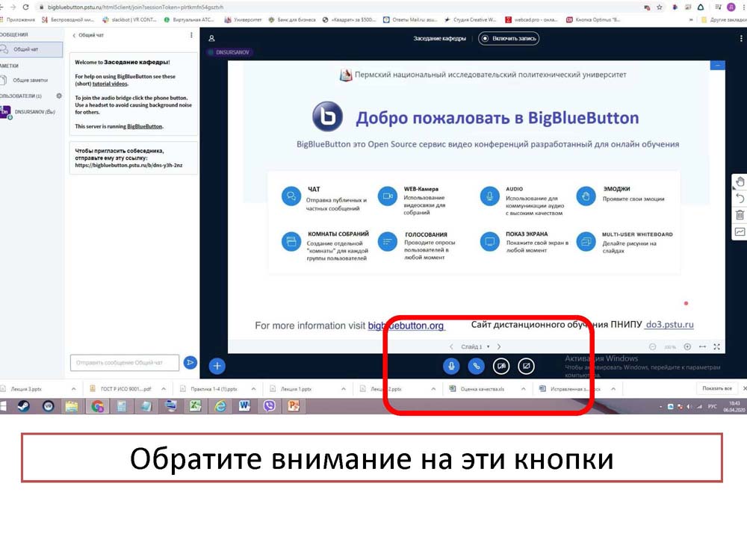Open PowerPoint from the taskbar

click(294, 405)
